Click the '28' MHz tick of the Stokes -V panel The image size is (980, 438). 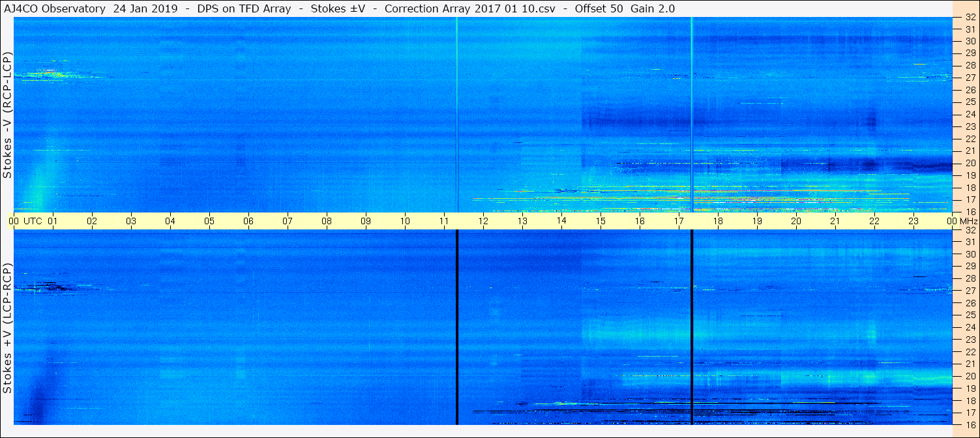tap(970, 65)
